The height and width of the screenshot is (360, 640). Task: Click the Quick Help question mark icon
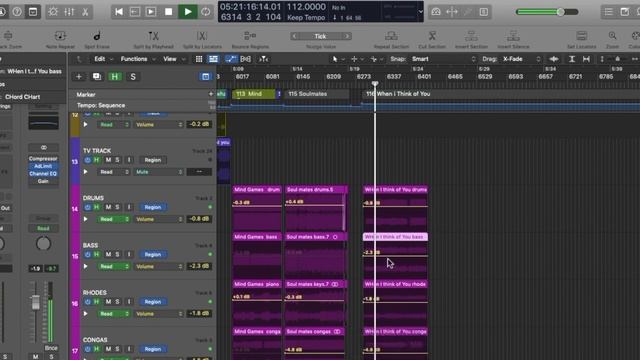[x=17, y=12]
